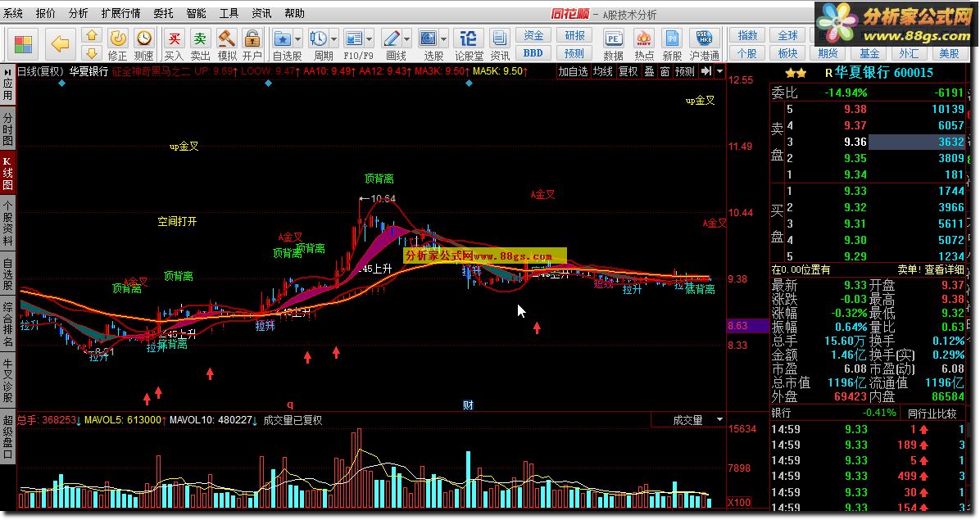This screenshot has height=520, width=980.
Task: Open the 热点 hot flame icon
Action: (x=644, y=38)
